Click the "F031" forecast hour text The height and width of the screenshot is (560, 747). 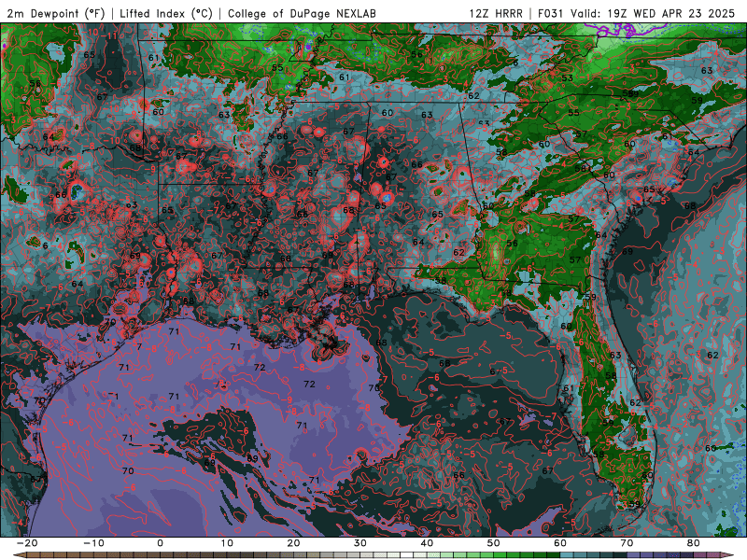coord(551,13)
